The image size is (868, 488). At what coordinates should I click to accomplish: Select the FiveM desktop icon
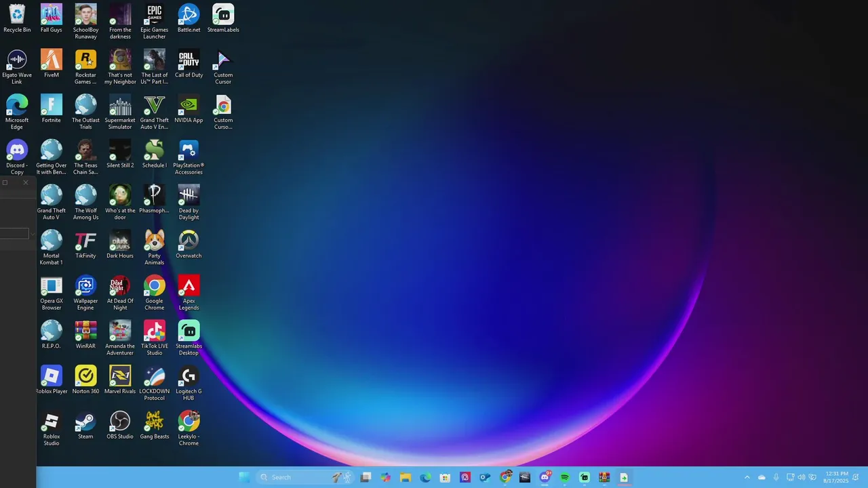click(x=52, y=64)
